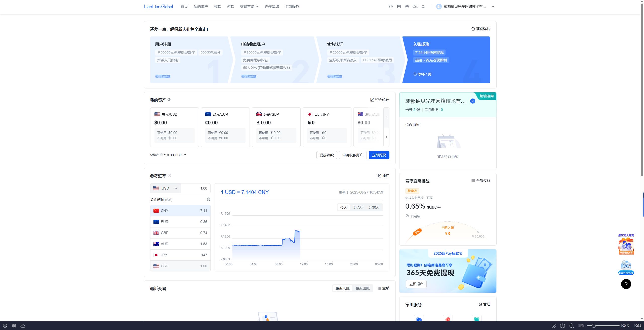Open 全部权益 all benefits link
This screenshot has height=330, width=644.
point(481,181)
